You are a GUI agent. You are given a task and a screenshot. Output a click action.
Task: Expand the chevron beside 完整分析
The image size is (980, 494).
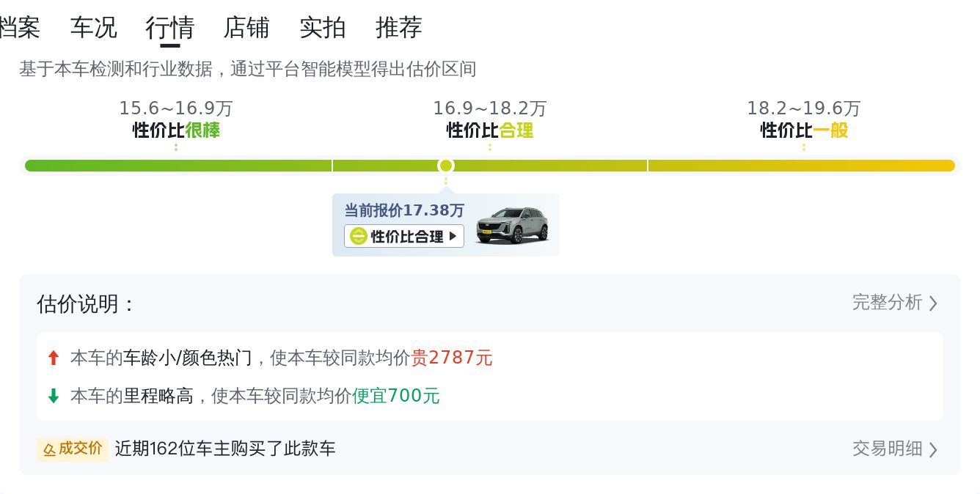coord(933,303)
